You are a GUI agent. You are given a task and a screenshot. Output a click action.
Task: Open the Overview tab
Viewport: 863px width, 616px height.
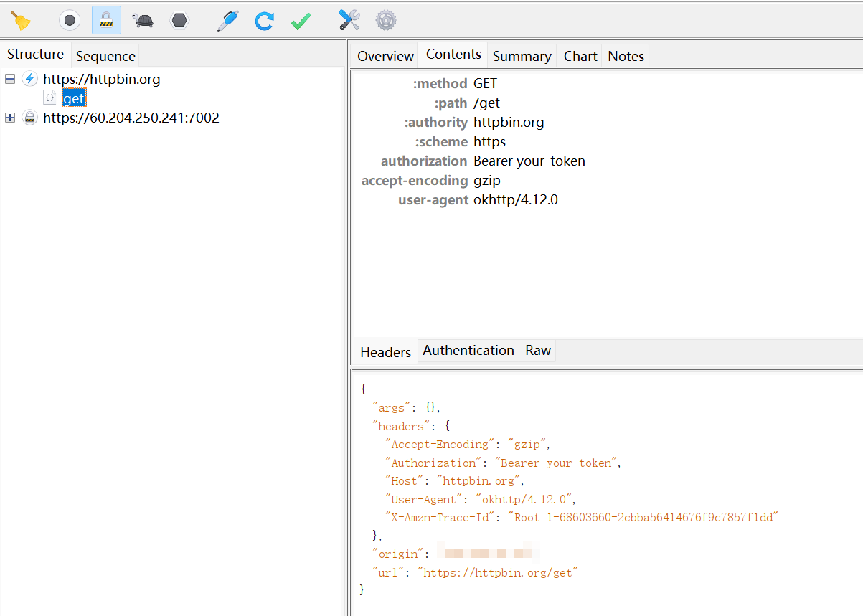[385, 56]
